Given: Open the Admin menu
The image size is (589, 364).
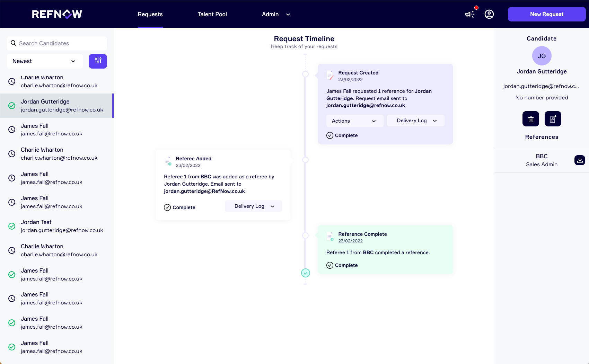Looking at the screenshot, I should (x=275, y=14).
